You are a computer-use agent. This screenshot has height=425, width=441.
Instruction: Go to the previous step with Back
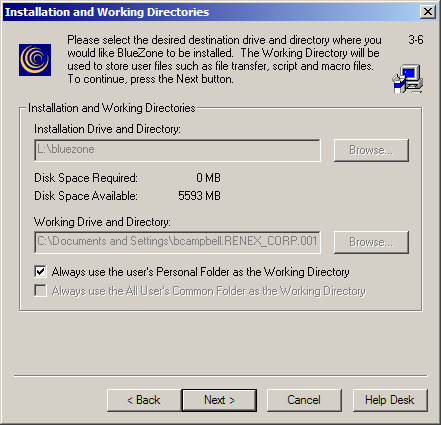144,400
